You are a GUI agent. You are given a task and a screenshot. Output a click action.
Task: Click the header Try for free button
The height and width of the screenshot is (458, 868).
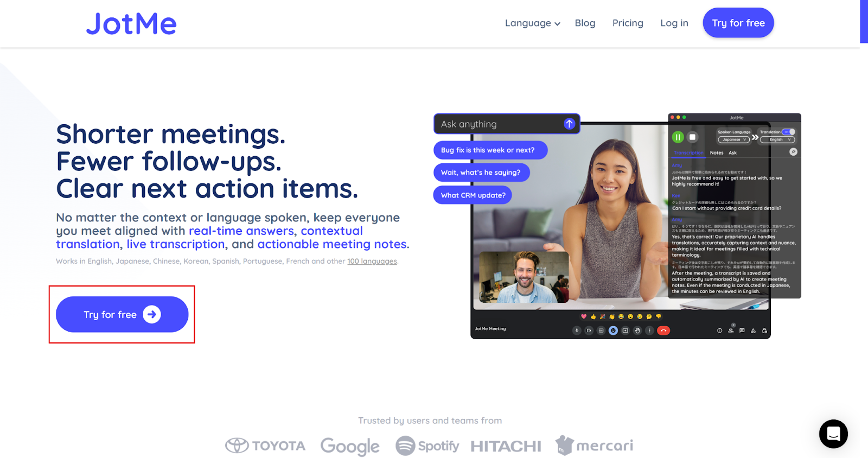[738, 23]
